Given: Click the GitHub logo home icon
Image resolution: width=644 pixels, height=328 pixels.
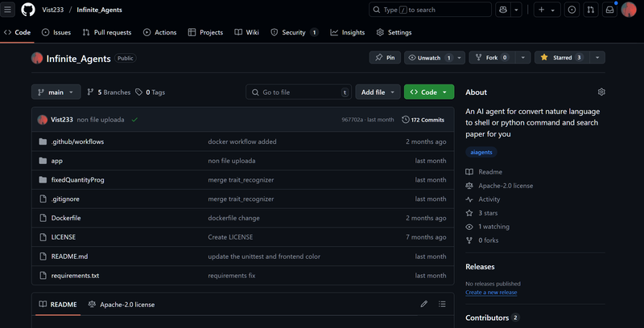Looking at the screenshot, I should [28, 10].
